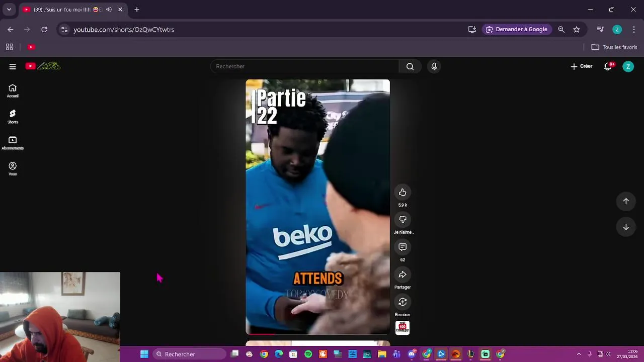Open the Chrome tab search dropdown

click(9, 10)
